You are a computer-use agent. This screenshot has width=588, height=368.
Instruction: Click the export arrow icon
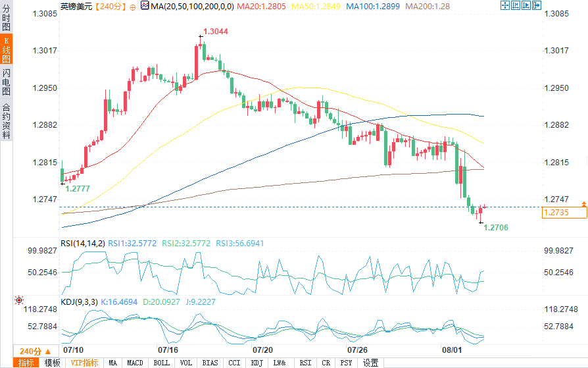coord(536,5)
